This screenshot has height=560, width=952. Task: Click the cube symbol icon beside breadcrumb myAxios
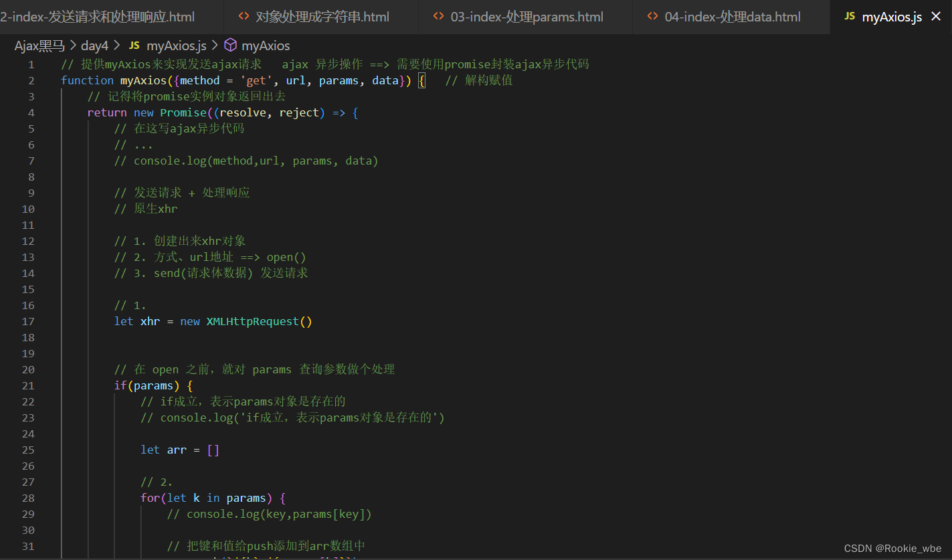tap(230, 45)
